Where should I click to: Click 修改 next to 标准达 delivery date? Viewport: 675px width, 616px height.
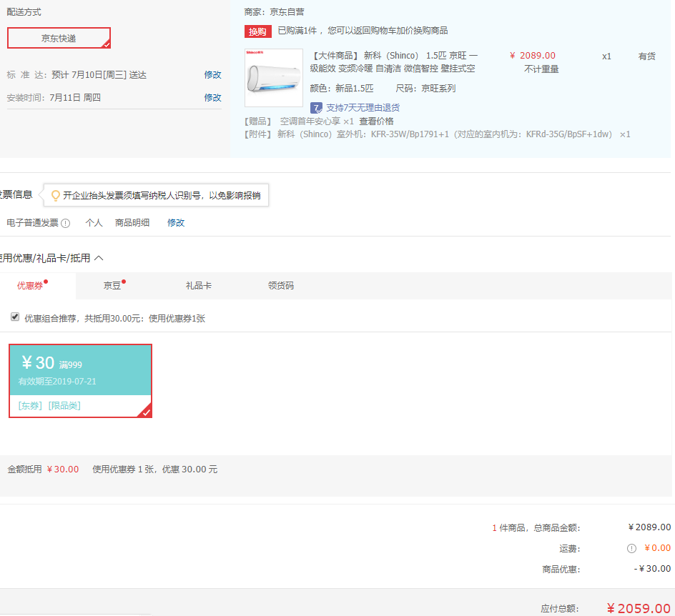tap(212, 75)
